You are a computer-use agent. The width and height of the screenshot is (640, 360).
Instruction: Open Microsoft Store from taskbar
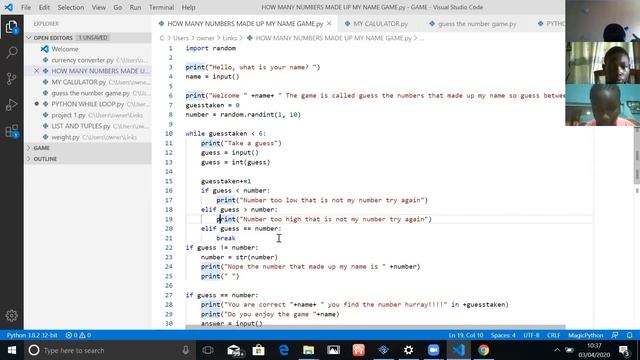point(258,350)
